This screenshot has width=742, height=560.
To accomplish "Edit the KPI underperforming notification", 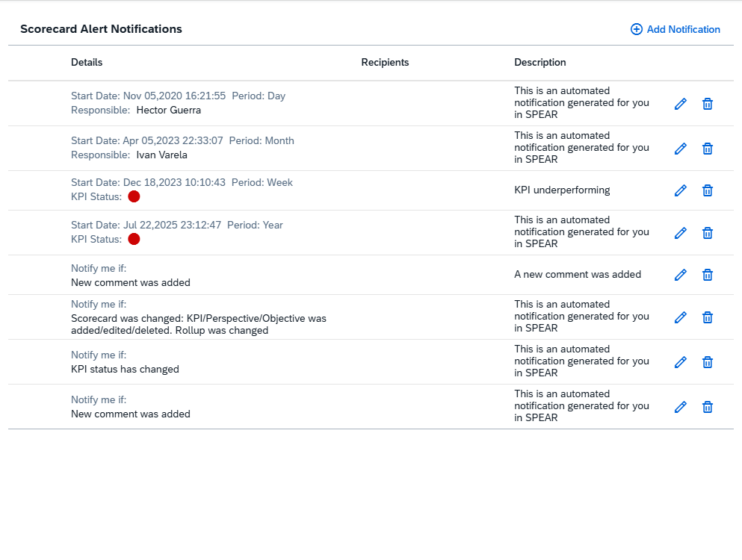I will tap(680, 190).
